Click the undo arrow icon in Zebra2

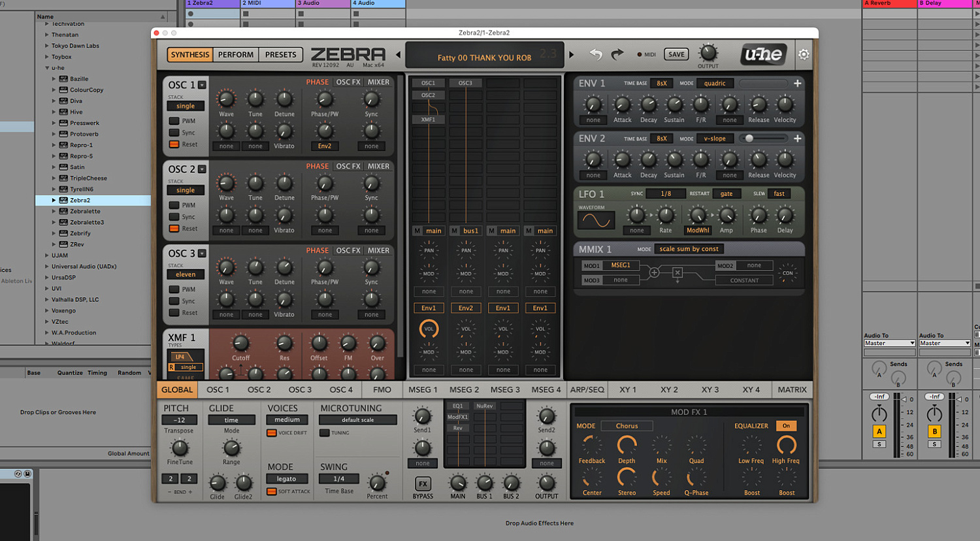596,54
